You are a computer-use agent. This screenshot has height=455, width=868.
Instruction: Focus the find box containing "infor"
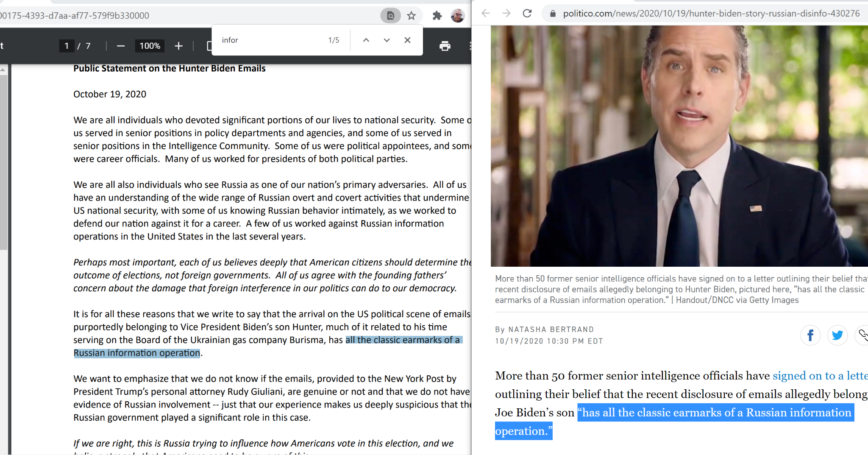271,40
